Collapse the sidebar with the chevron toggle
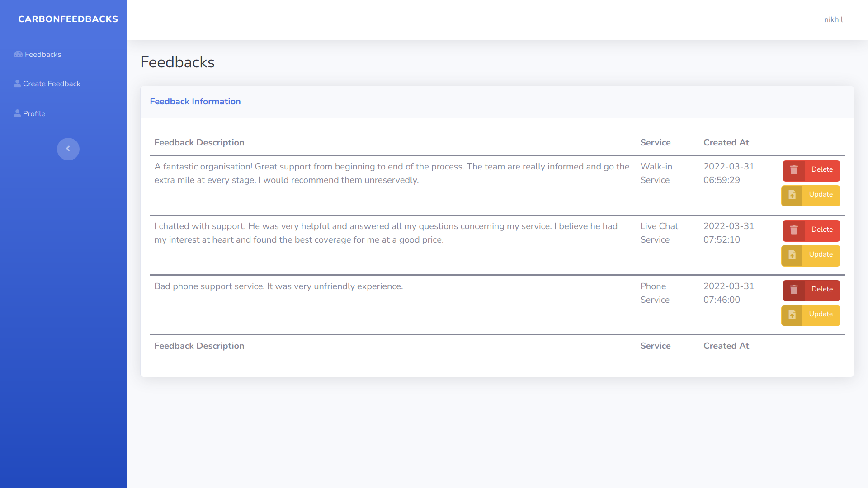The height and width of the screenshot is (488, 868). (68, 149)
